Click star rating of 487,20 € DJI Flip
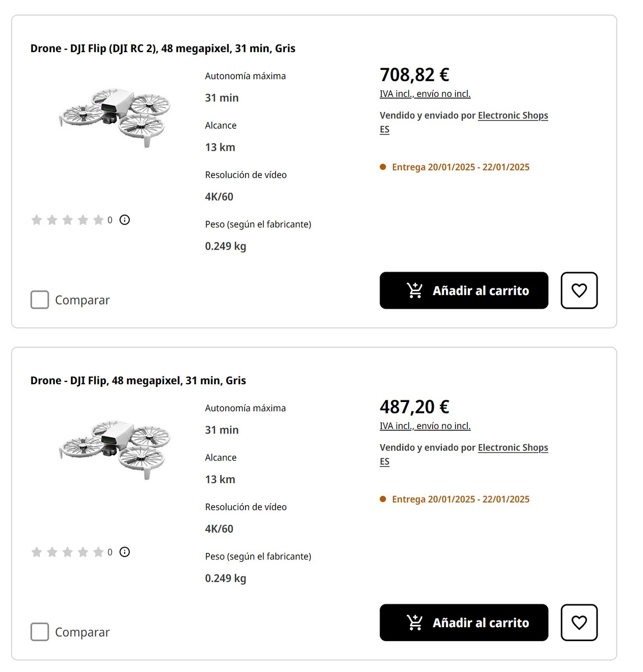 [x=67, y=552]
